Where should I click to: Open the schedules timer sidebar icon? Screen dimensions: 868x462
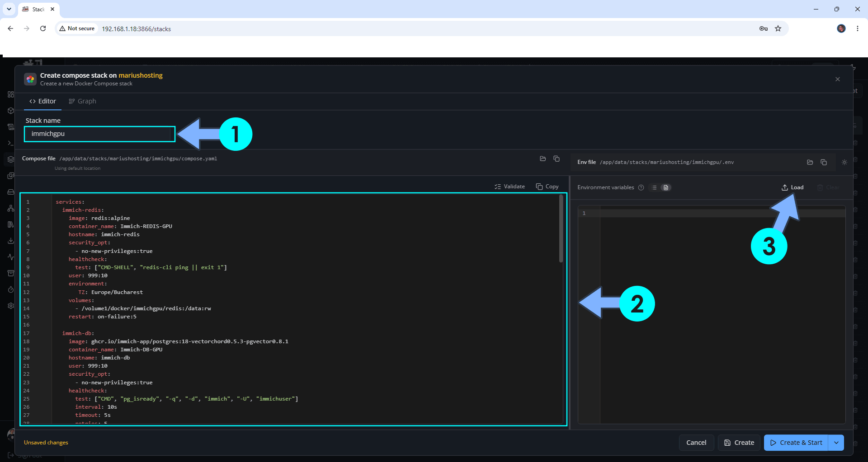[11, 289]
